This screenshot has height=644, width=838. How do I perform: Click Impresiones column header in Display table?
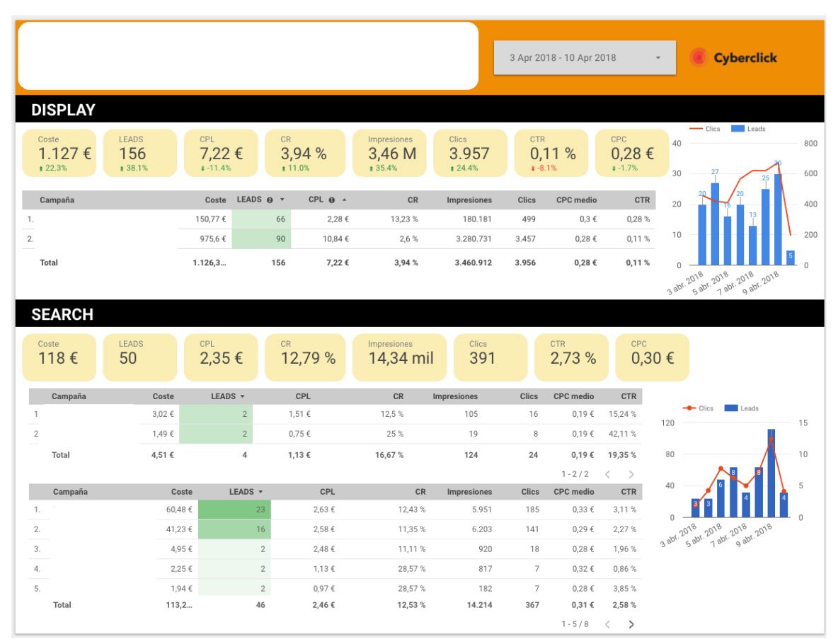pos(469,200)
